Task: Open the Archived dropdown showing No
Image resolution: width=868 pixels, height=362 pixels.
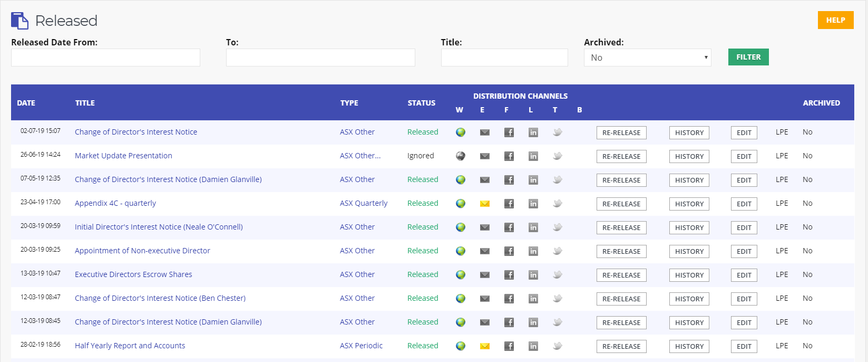Action: coord(647,58)
